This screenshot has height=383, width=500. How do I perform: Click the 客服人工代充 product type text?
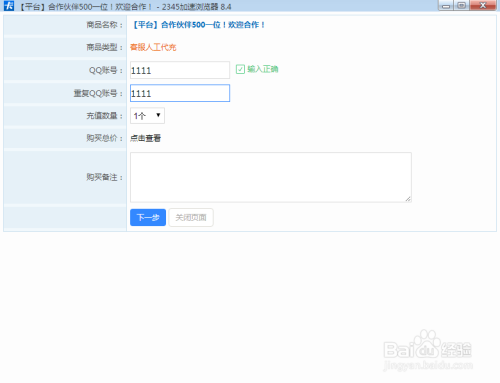coord(153,47)
